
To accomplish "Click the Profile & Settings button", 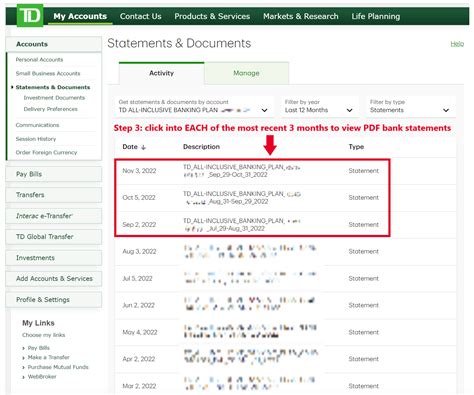I will (54, 299).
